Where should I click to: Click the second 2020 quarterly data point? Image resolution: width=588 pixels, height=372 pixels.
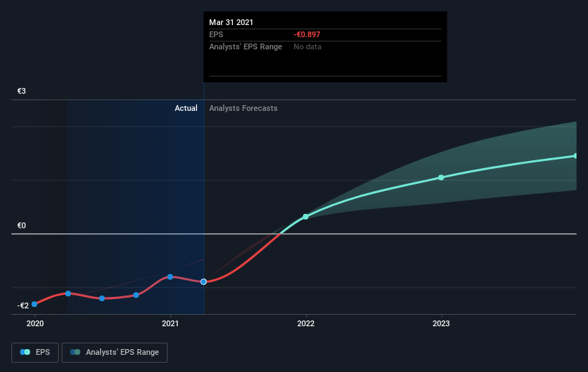[x=68, y=293]
